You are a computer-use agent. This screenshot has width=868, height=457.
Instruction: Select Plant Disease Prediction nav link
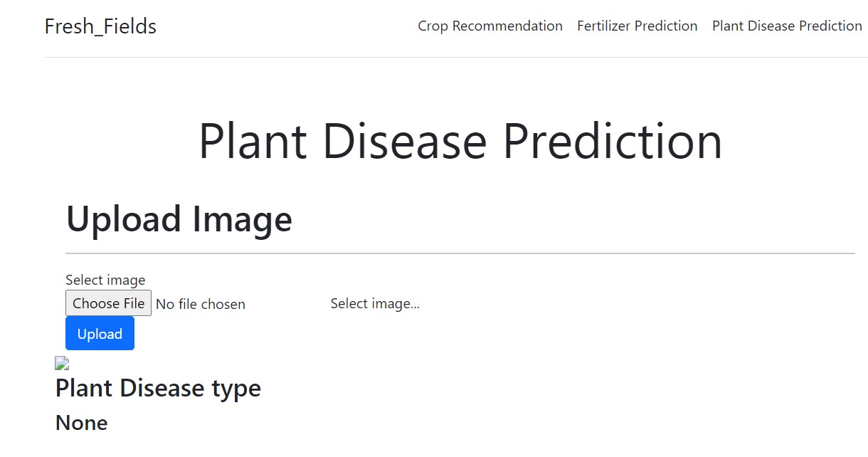pos(787,26)
